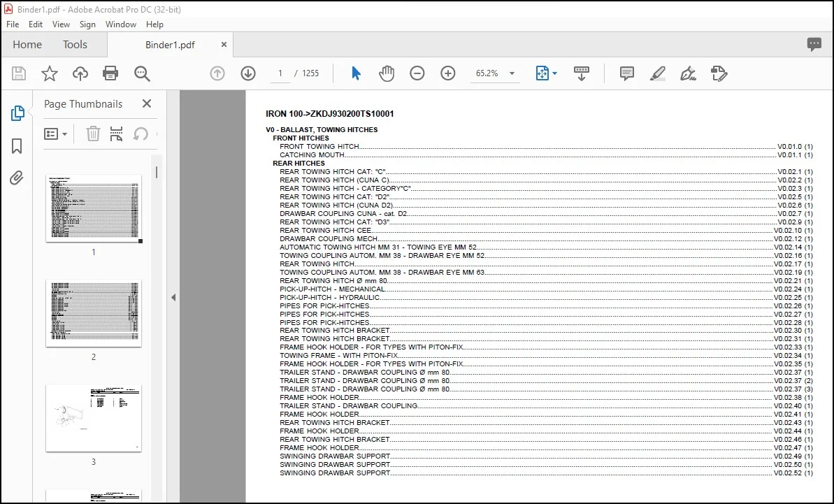Click REAR TOWING HITCH CEE entry
Image resolution: width=834 pixels, height=504 pixels.
pos(546,230)
